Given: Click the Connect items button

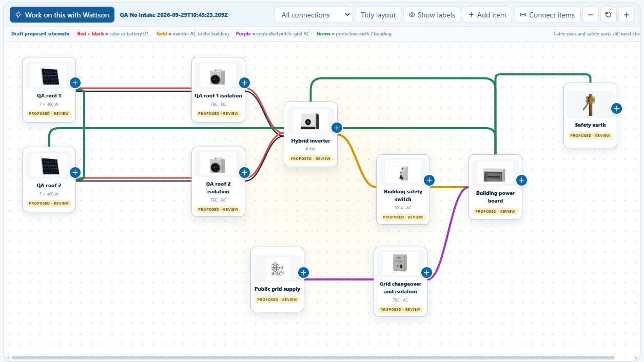Looking at the screenshot, I should pyautogui.click(x=548, y=15).
